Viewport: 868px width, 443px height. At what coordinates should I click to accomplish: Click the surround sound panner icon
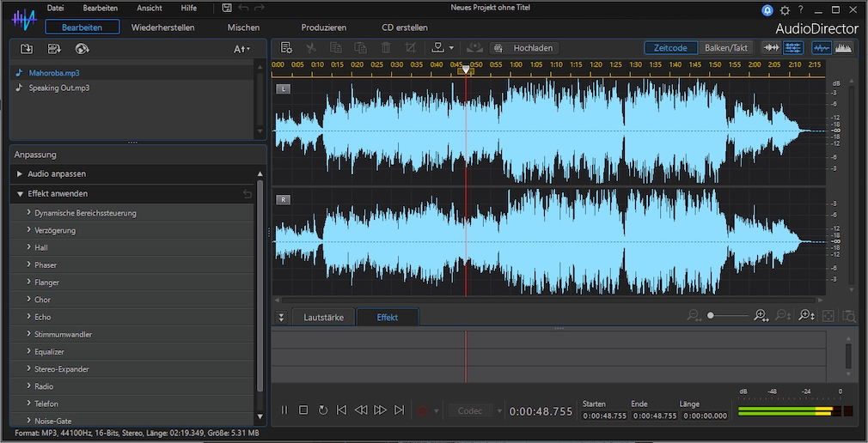click(x=474, y=47)
